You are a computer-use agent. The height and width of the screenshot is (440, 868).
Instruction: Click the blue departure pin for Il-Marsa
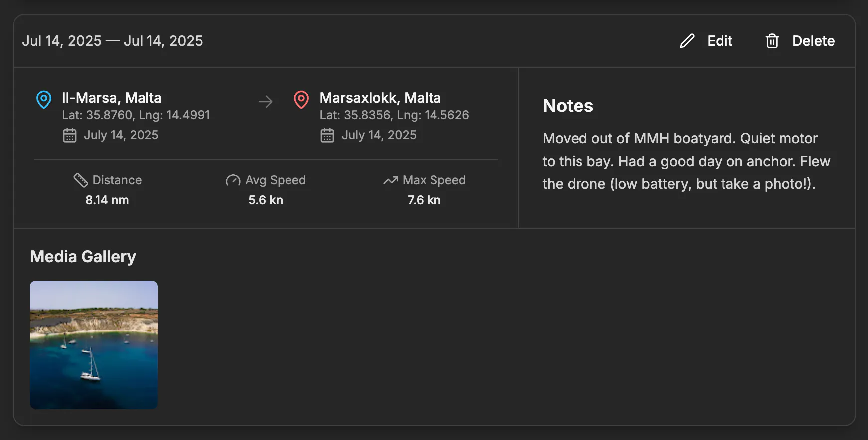(44, 100)
